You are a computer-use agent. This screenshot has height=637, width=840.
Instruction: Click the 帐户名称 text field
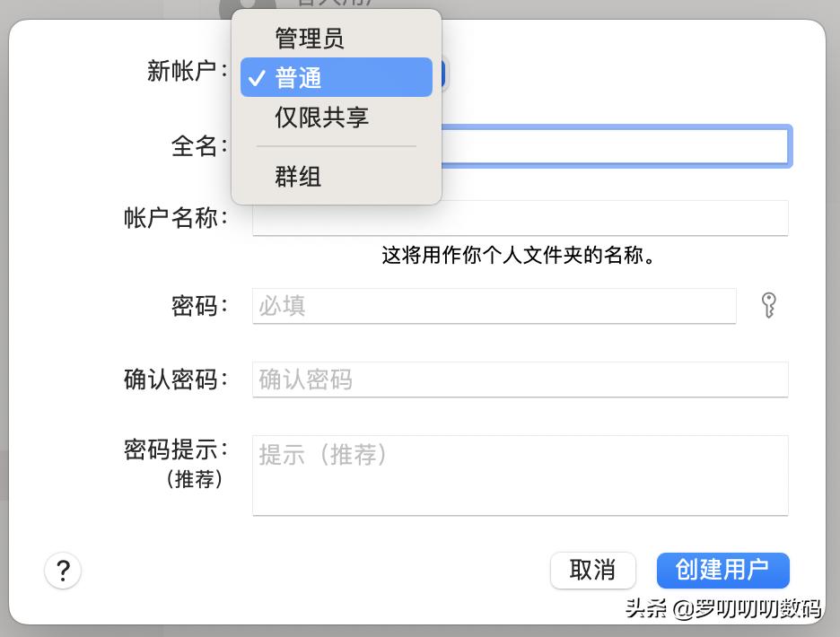pyautogui.click(x=521, y=217)
